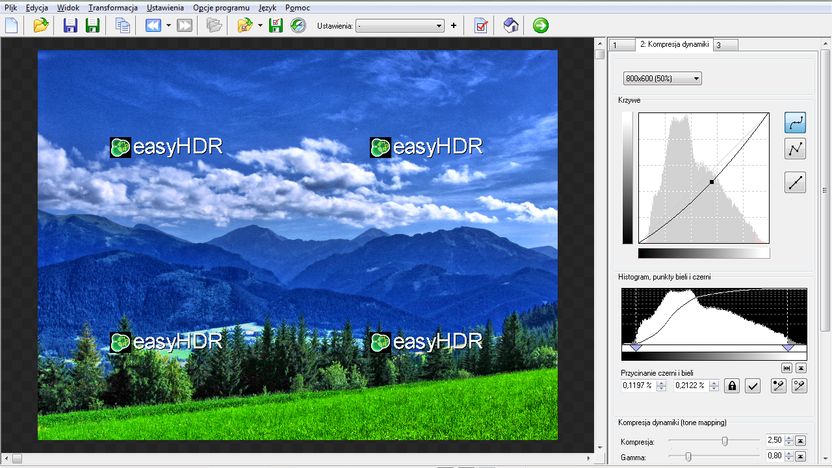Open the Transformacja menu
The image size is (832, 468).
tap(113, 8)
